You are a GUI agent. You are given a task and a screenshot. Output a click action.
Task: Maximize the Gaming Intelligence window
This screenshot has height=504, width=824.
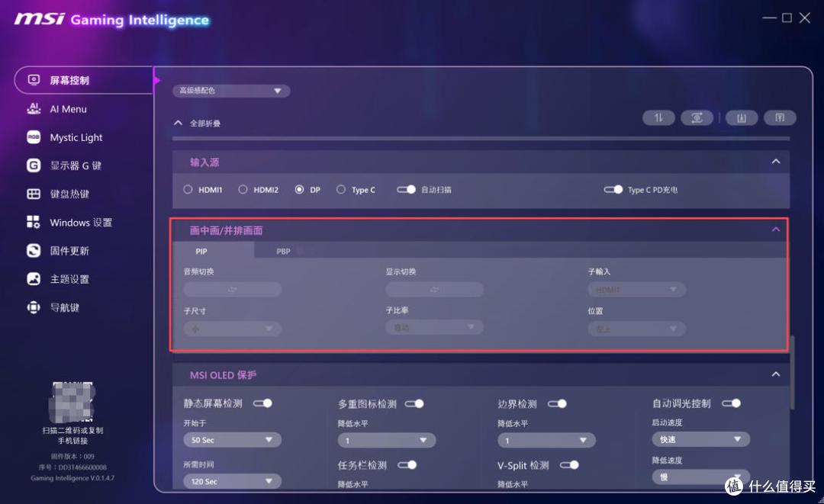coord(787,18)
